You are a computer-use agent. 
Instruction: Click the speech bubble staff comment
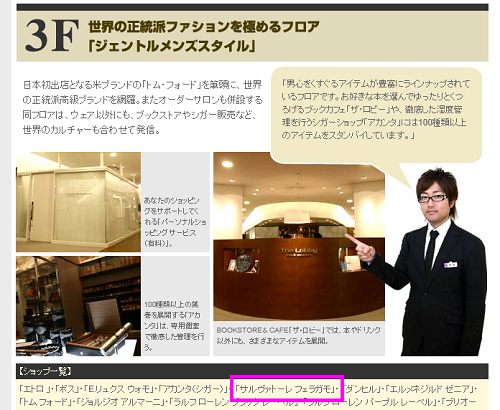pos(376,115)
